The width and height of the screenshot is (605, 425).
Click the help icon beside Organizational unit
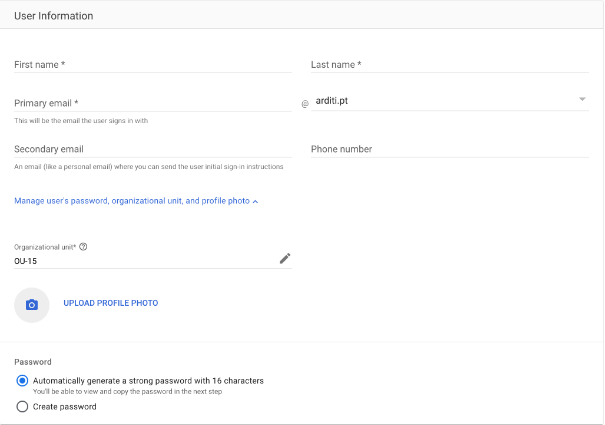(83, 246)
